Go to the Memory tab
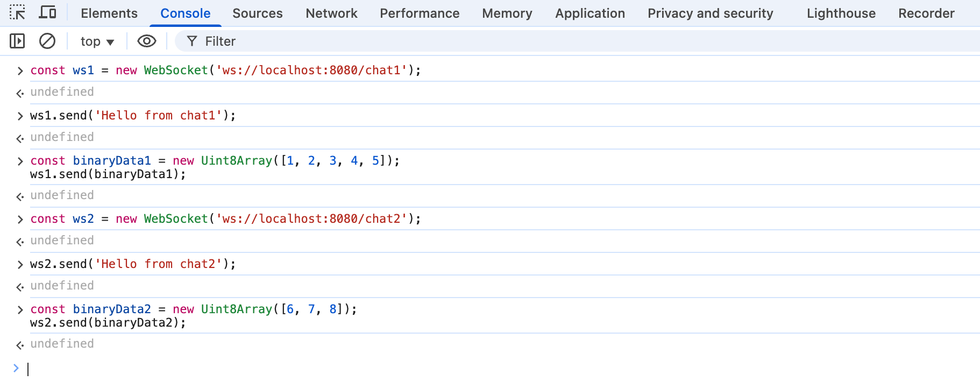 point(507,13)
